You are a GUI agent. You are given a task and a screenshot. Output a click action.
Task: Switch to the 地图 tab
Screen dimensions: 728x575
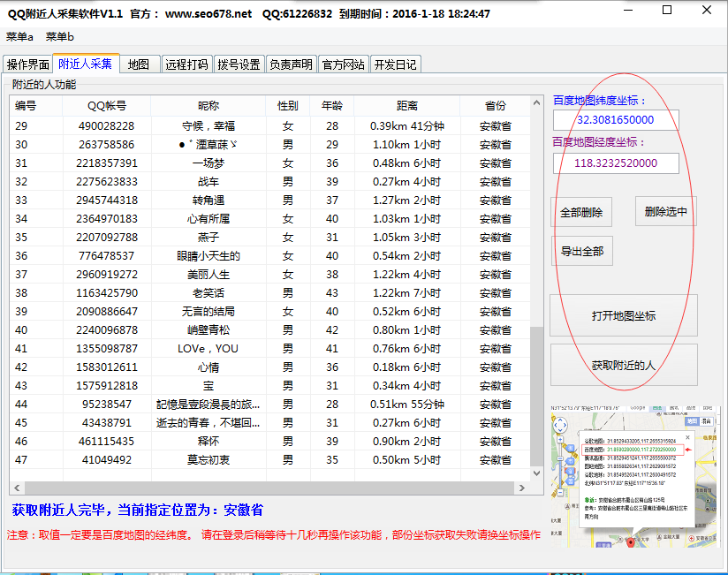tap(139, 64)
